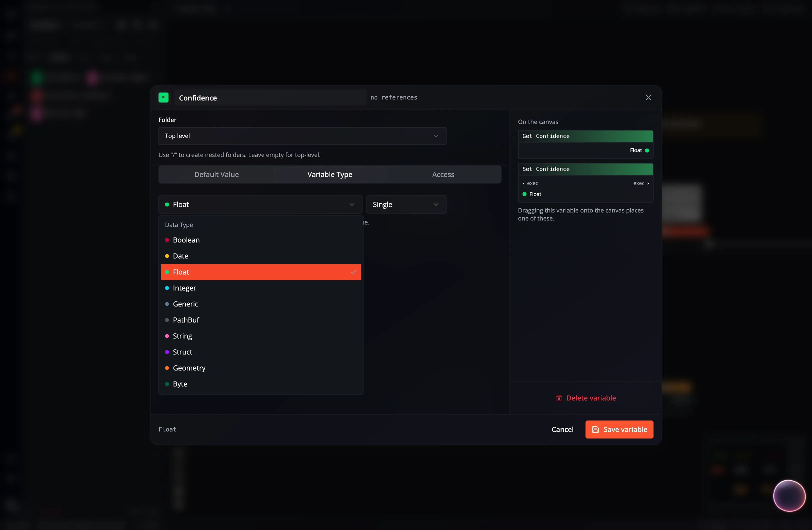Choose Boolean data type

[x=261, y=240]
